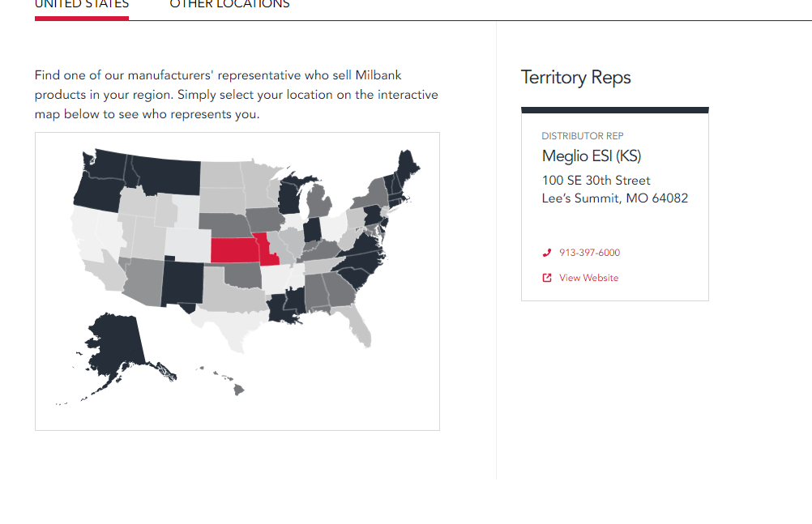Pick Florida on the US map

tap(357, 324)
